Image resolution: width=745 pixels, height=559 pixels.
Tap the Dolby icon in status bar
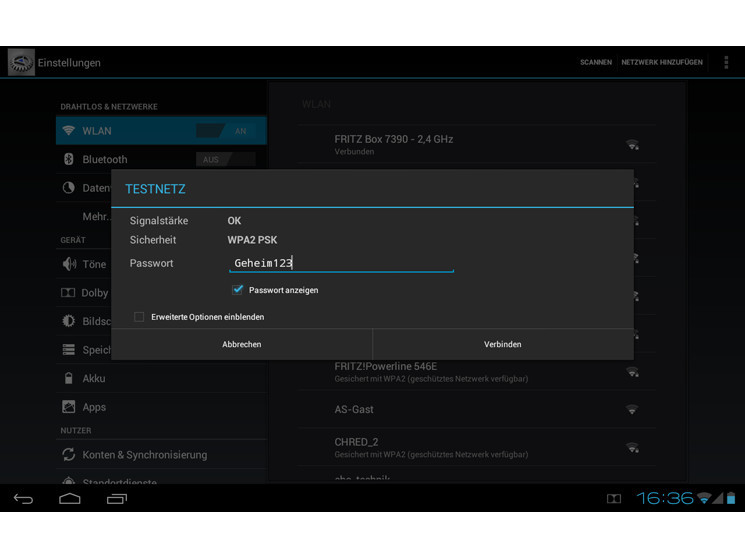(x=613, y=499)
